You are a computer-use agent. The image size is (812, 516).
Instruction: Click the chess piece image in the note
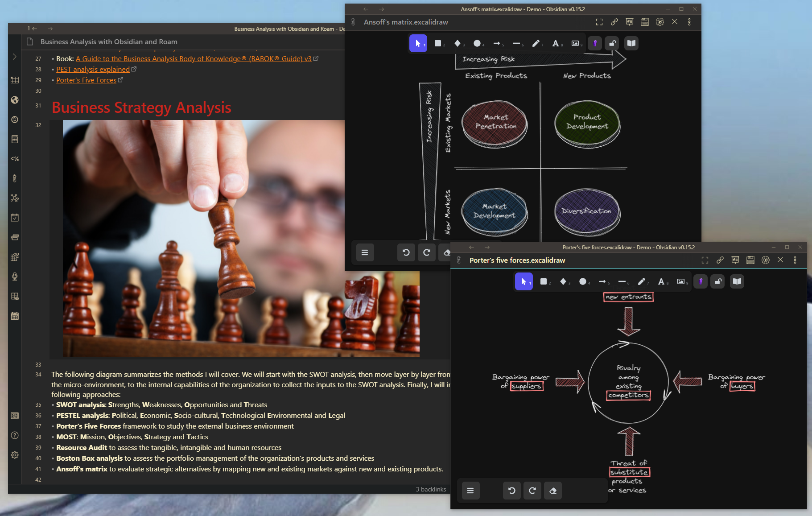(x=241, y=239)
